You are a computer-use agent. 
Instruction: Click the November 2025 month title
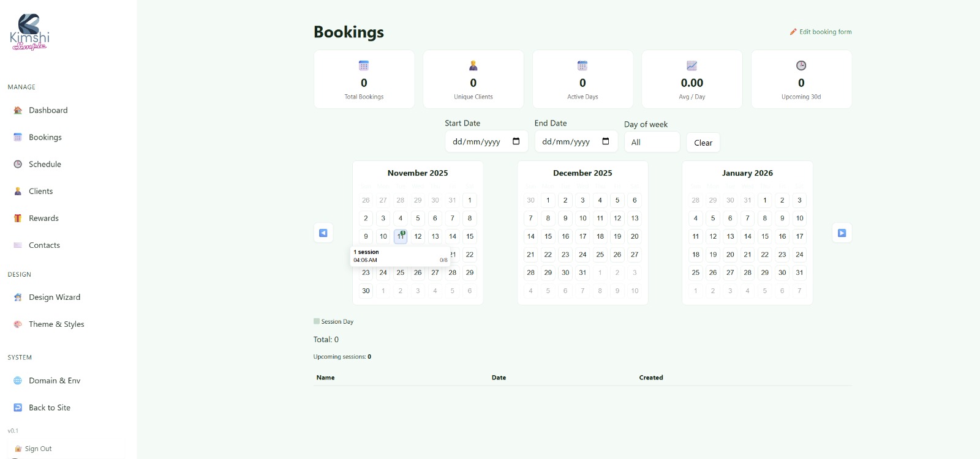coord(418,173)
